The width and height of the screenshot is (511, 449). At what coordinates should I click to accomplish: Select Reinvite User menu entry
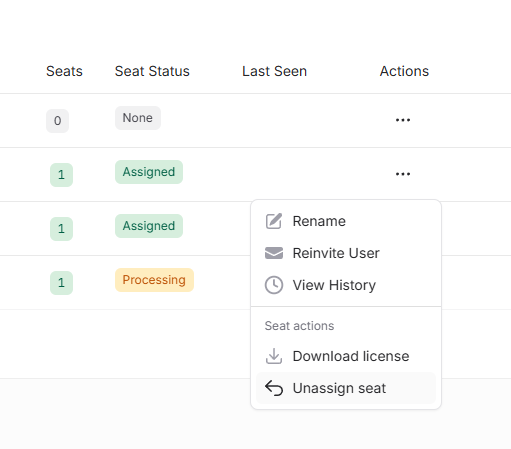coord(346,253)
